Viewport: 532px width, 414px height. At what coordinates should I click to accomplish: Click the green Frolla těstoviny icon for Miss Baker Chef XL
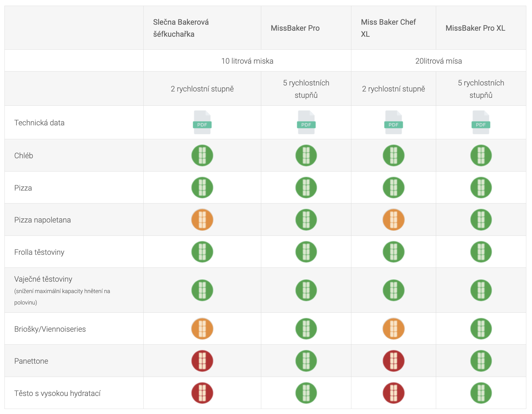[x=393, y=252]
